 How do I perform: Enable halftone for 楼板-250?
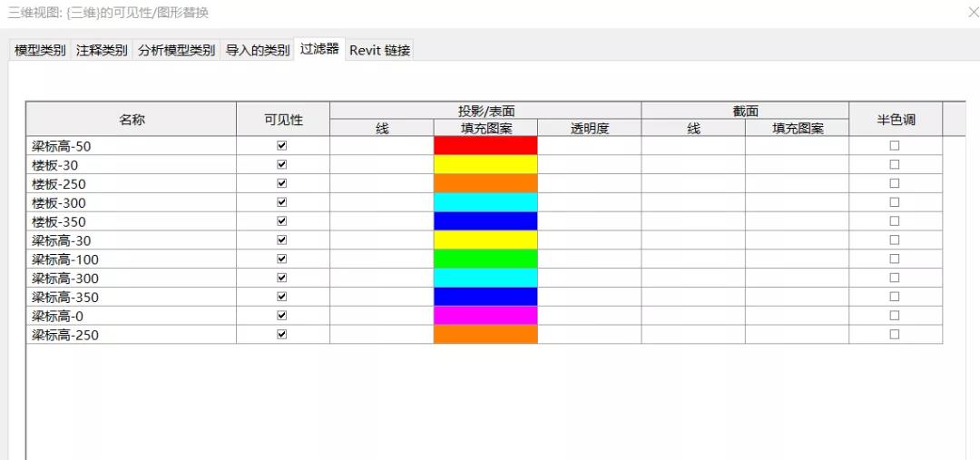(x=895, y=183)
